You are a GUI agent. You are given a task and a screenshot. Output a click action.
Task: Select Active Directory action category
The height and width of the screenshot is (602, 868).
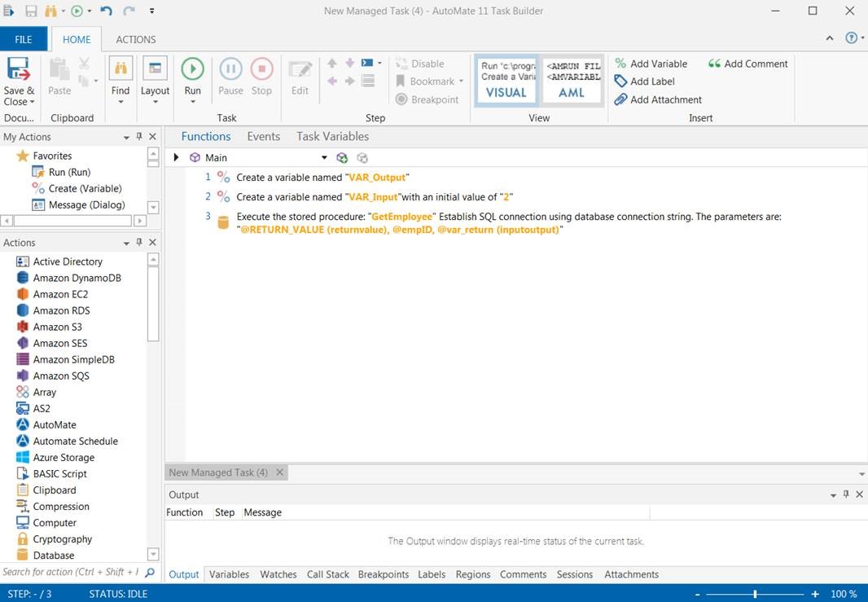(68, 261)
